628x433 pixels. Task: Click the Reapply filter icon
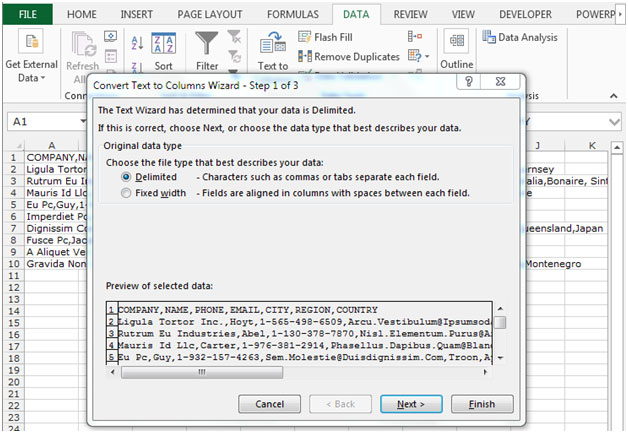(234, 56)
